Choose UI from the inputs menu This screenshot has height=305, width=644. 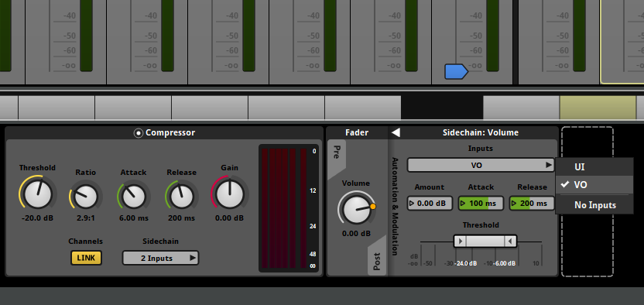[594, 167]
